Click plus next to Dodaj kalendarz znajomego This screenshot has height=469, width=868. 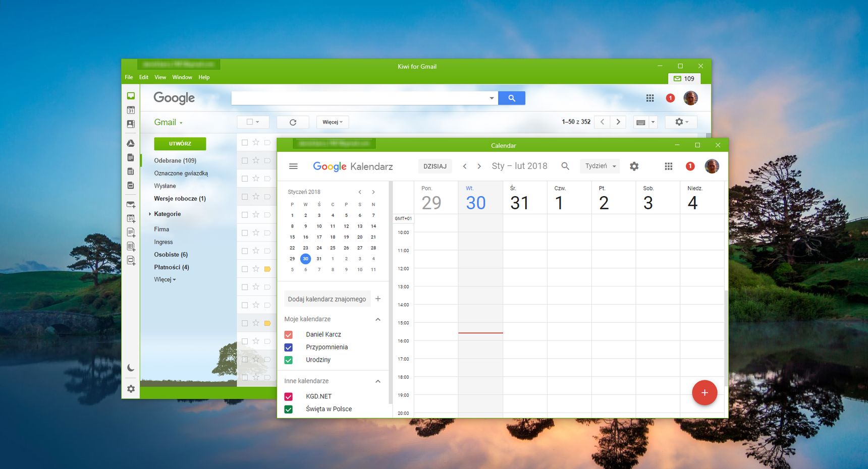point(378,299)
